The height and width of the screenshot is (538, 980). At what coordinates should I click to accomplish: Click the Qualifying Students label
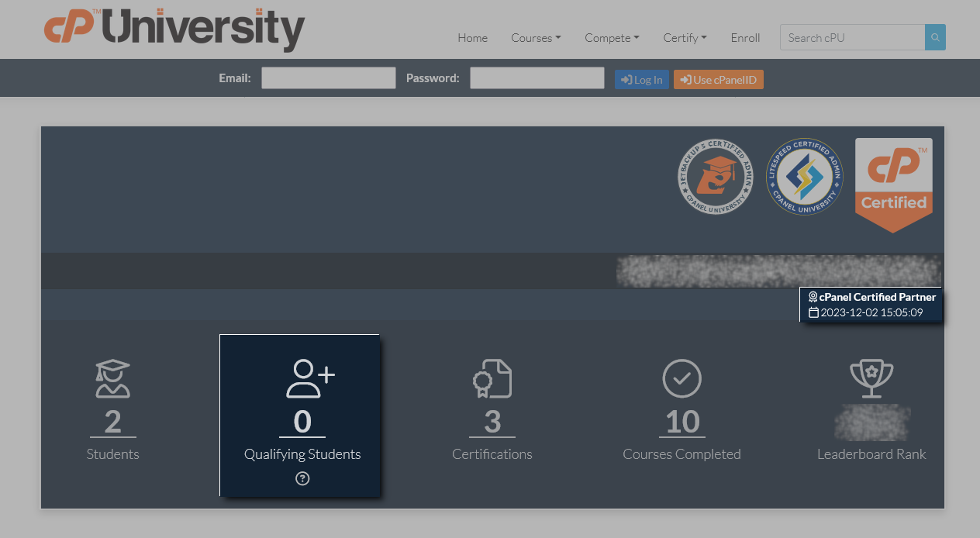click(302, 454)
